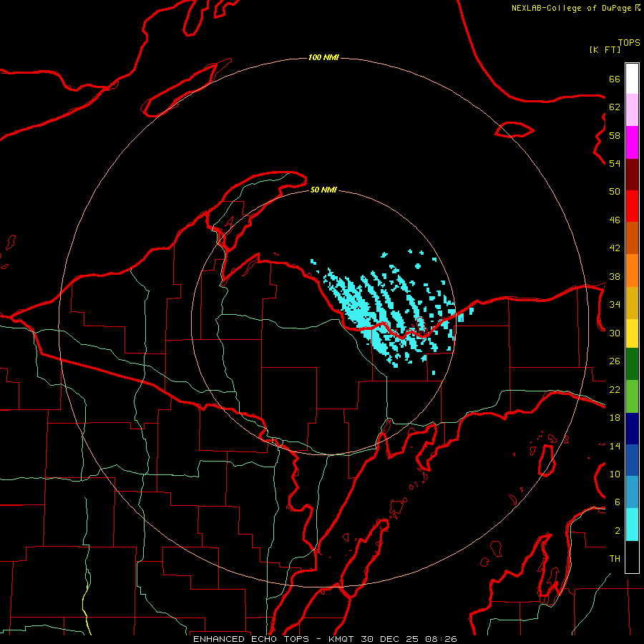Click the 62 value on the legend
The height and width of the screenshot is (644, 644).
click(615, 107)
